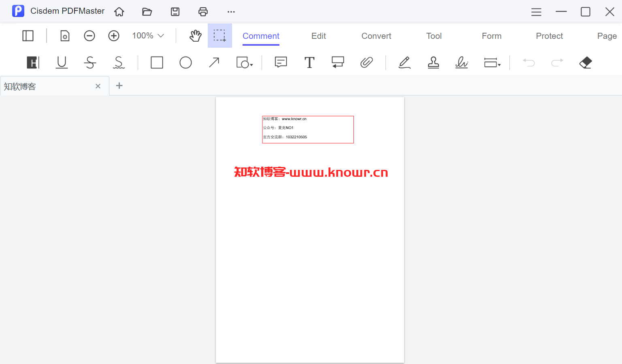
Task: Click the 1032210505 text line
Action: click(x=285, y=137)
